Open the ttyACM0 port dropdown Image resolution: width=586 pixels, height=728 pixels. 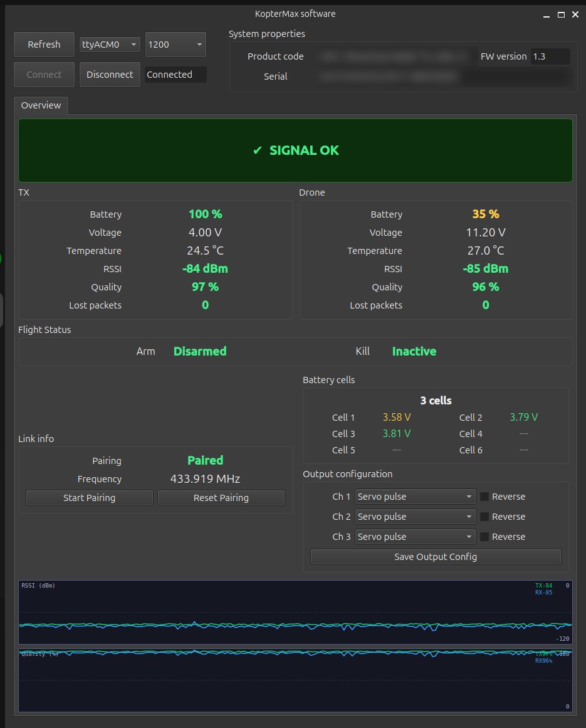click(110, 45)
